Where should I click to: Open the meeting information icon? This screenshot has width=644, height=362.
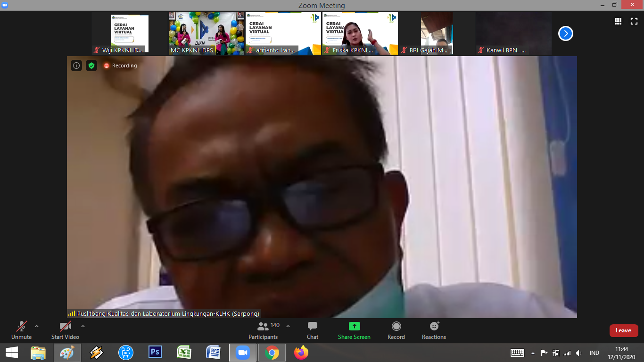click(x=76, y=66)
